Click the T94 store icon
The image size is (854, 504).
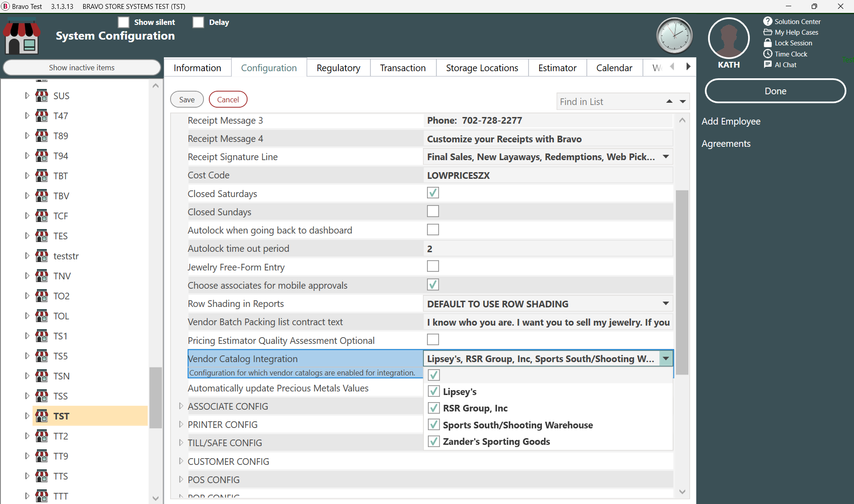(x=42, y=156)
